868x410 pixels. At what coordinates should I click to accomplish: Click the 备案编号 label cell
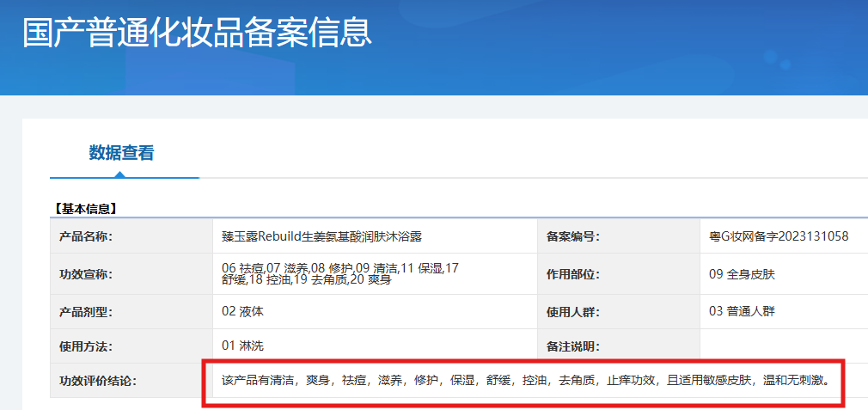618,237
